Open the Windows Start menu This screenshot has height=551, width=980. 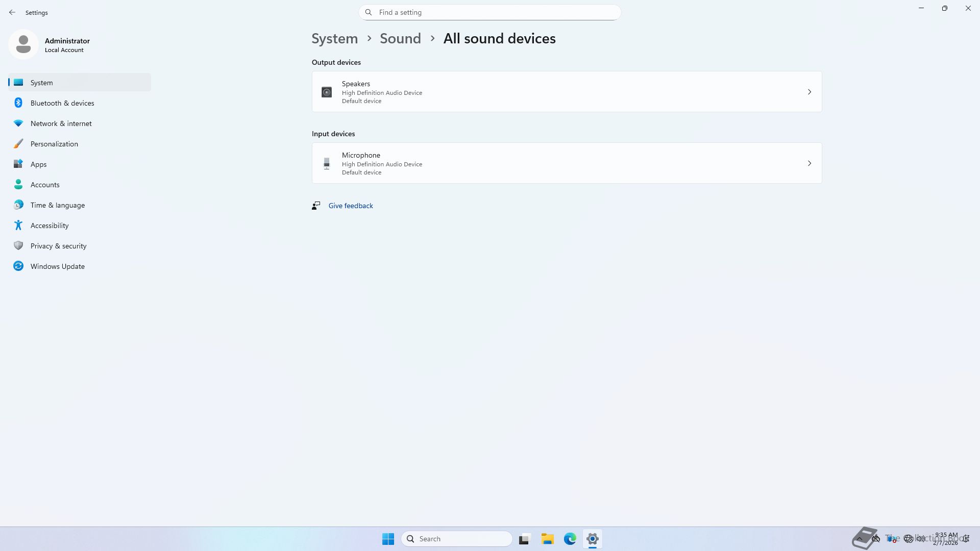coord(388,539)
